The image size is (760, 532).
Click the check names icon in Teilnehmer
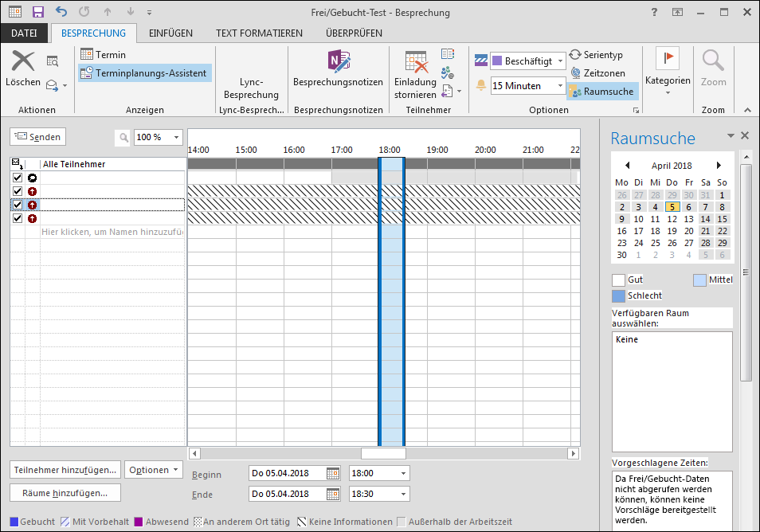(x=448, y=72)
